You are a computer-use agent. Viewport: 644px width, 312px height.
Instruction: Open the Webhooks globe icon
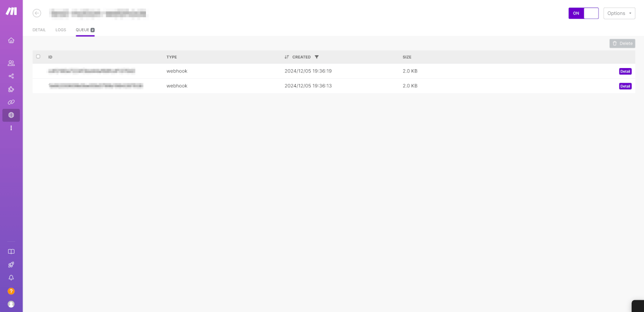[x=11, y=115]
